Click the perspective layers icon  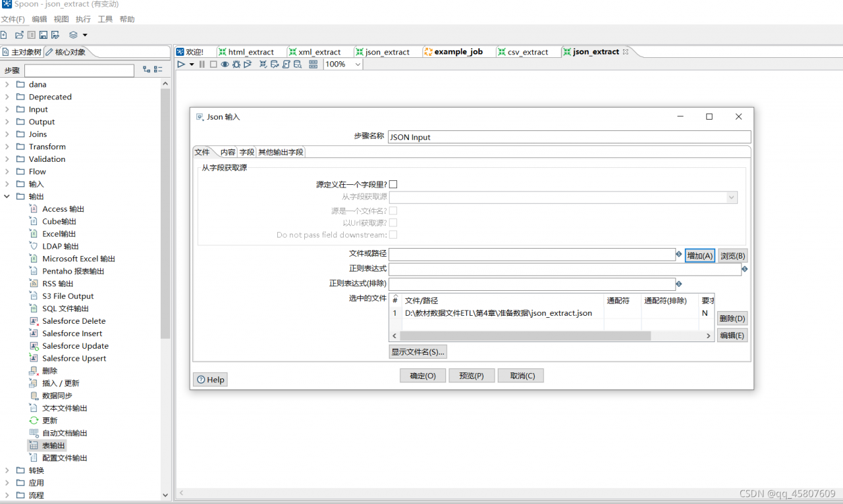pos(73,35)
